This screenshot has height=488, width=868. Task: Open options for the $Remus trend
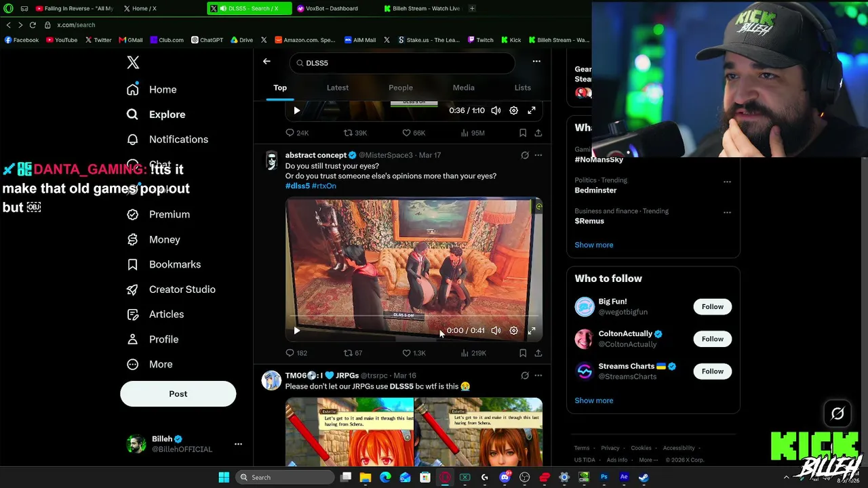click(727, 212)
